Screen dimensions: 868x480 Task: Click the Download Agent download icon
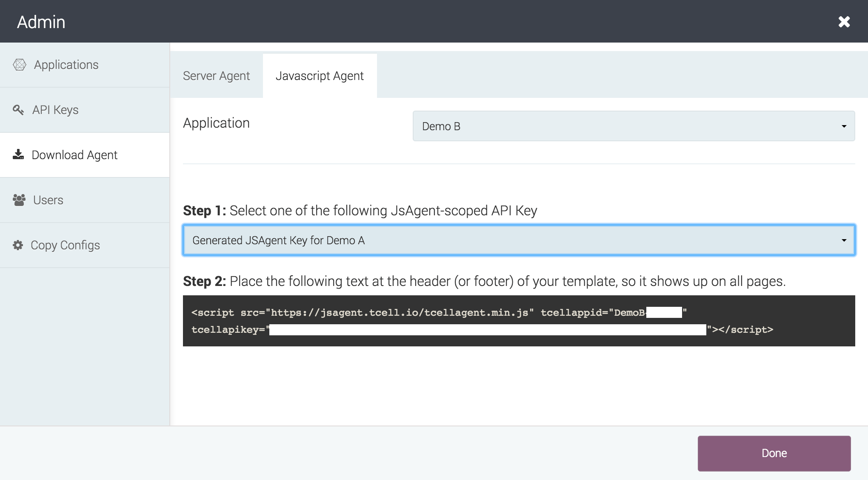[x=18, y=154]
